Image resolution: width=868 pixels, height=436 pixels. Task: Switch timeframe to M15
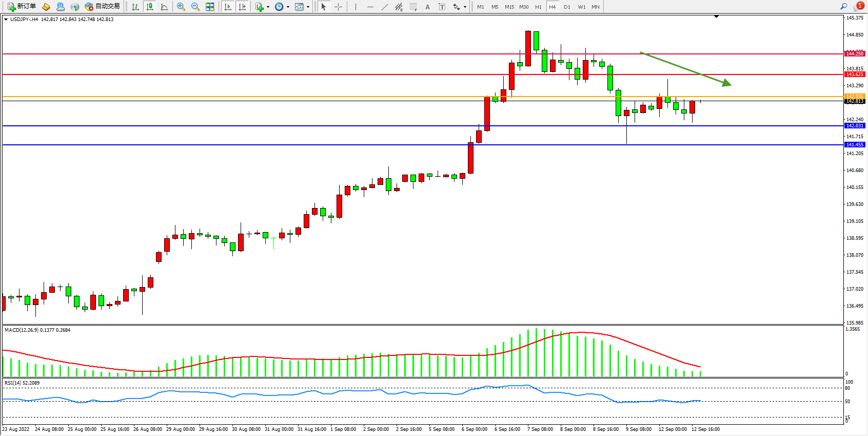[x=509, y=7]
